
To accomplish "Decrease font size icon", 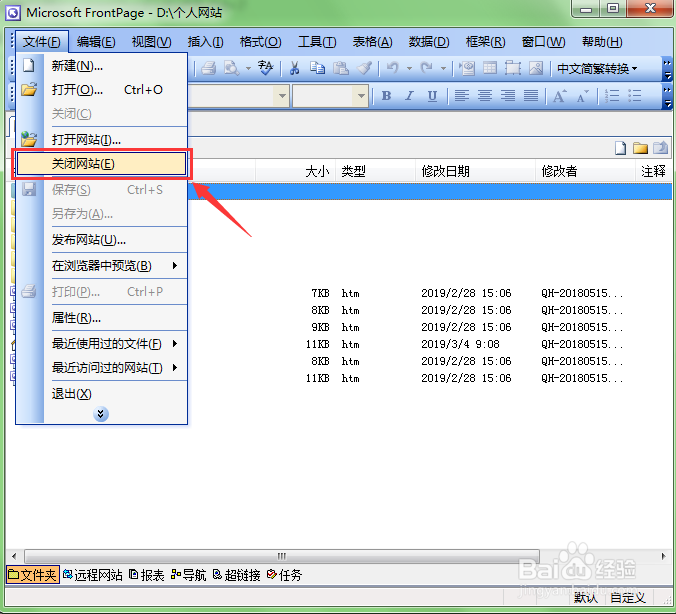I will (582, 96).
